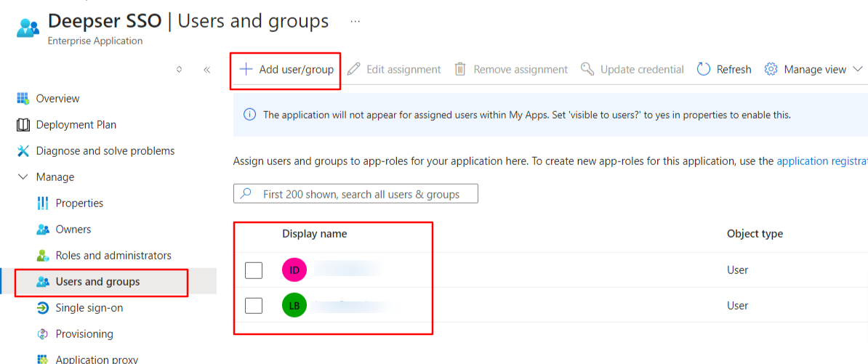The height and width of the screenshot is (364, 868).
Task: Open the ellipsis more options menu
Action: pyautogui.click(x=355, y=22)
